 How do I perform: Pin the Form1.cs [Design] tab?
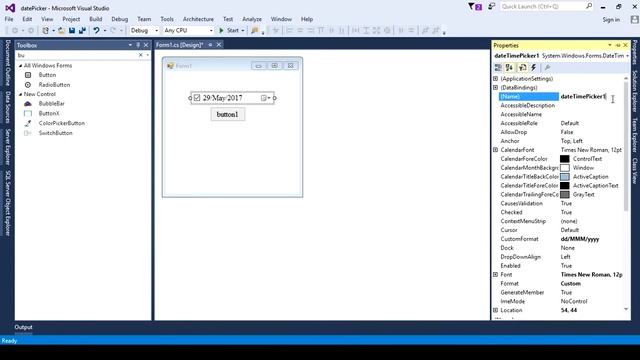(210, 45)
